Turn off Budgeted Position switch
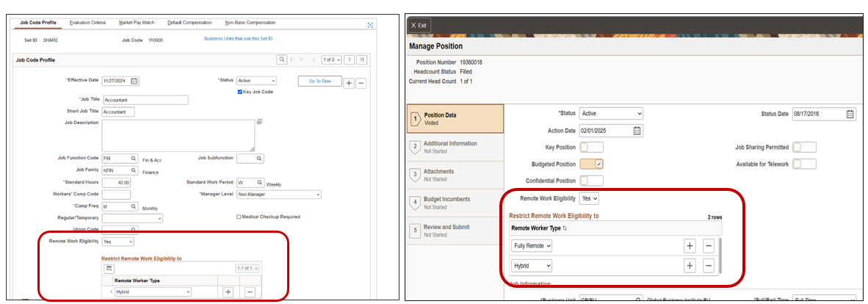This screenshot has width=868, height=304. [591, 164]
